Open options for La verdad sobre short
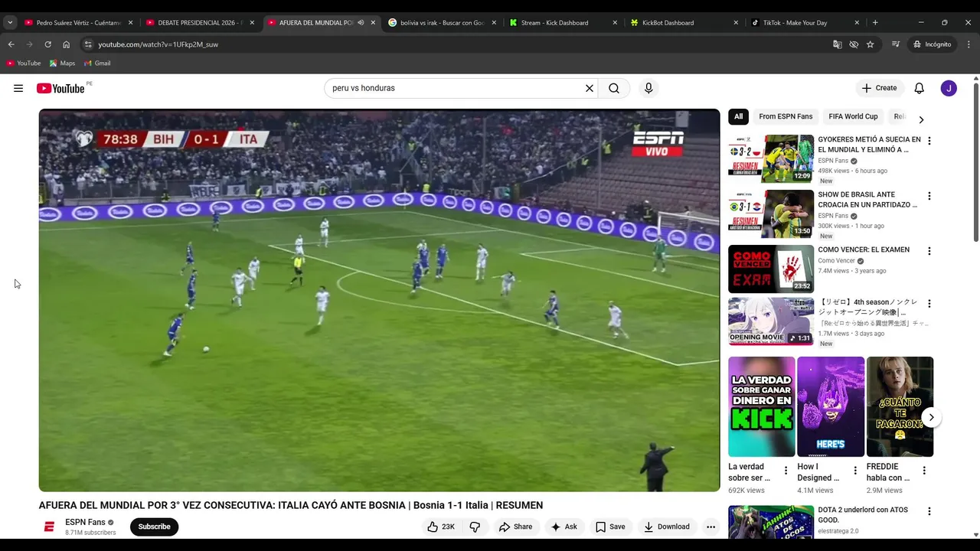980x551 pixels. (x=786, y=471)
